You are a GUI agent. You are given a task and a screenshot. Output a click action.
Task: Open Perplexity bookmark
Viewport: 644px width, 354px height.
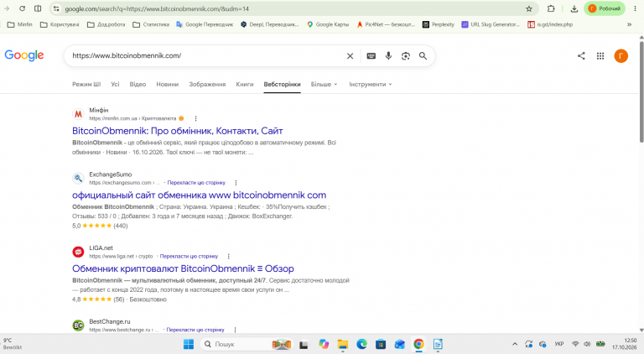tap(439, 24)
